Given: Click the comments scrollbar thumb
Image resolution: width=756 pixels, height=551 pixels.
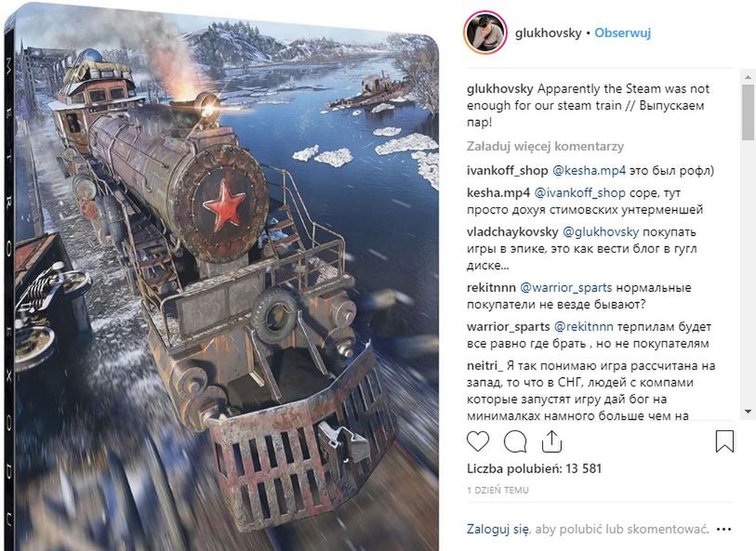Looking at the screenshot, I should click(748, 112).
